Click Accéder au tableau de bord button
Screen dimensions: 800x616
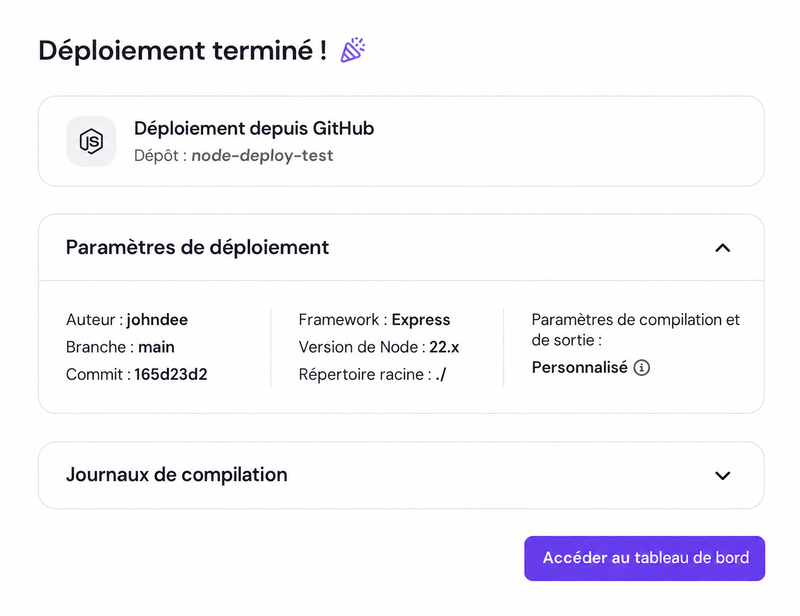(x=644, y=558)
